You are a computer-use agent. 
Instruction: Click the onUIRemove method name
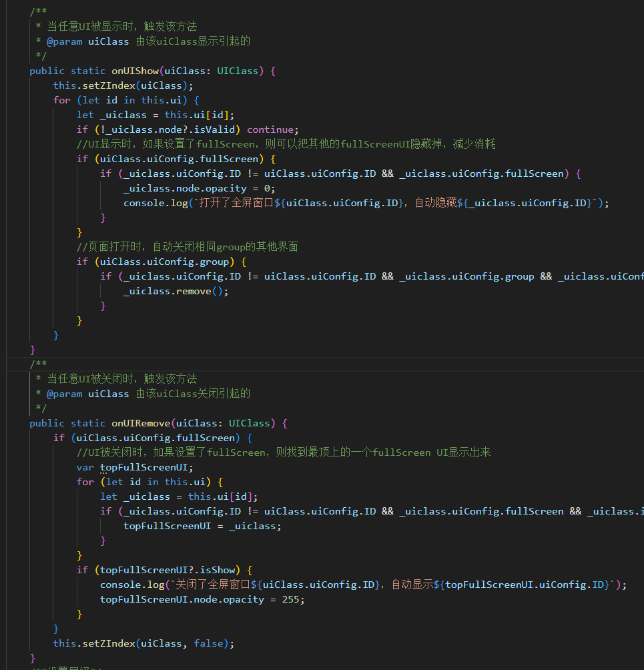141,424
